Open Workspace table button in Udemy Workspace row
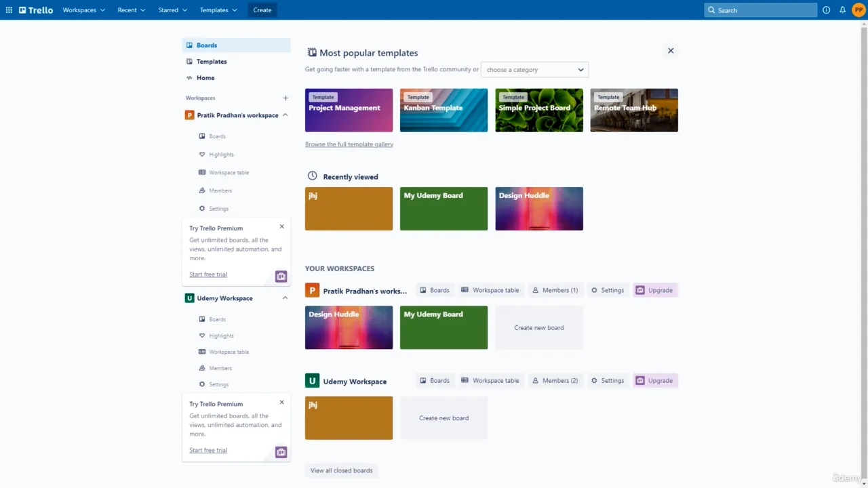The image size is (868, 488). point(490,381)
